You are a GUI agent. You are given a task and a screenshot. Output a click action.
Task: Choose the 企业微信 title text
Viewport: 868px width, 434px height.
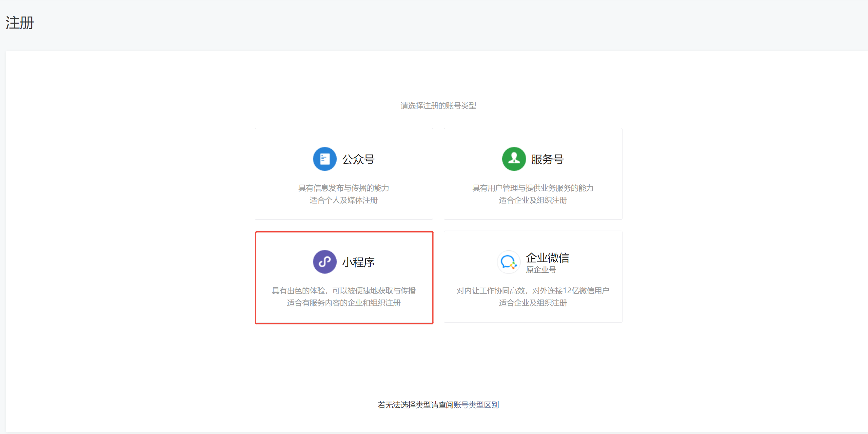point(547,258)
